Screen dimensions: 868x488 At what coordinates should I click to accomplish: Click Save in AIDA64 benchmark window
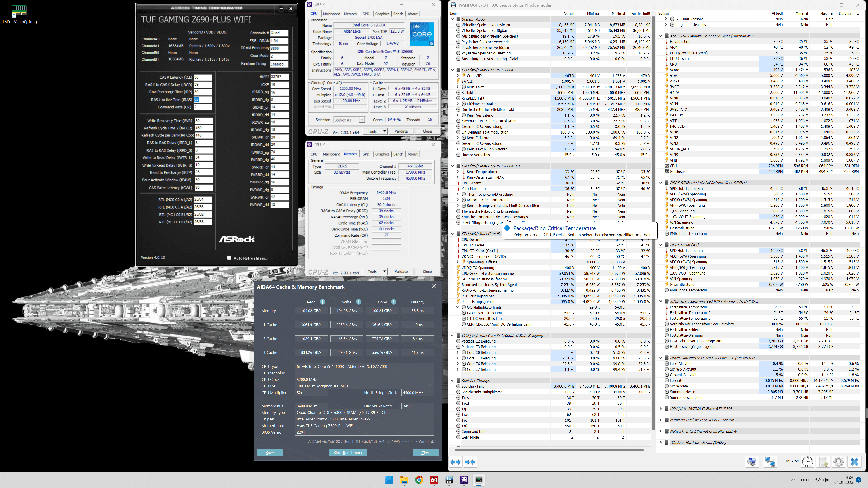(x=270, y=453)
